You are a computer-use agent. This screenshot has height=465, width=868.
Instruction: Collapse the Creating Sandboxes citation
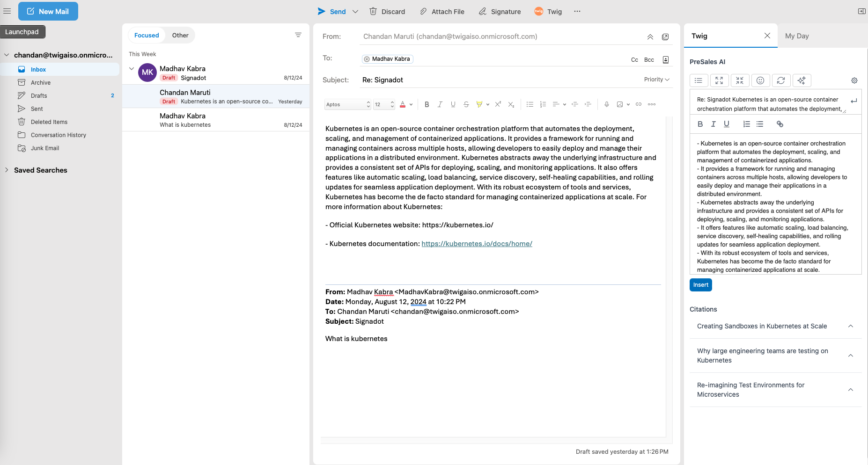point(851,326)
